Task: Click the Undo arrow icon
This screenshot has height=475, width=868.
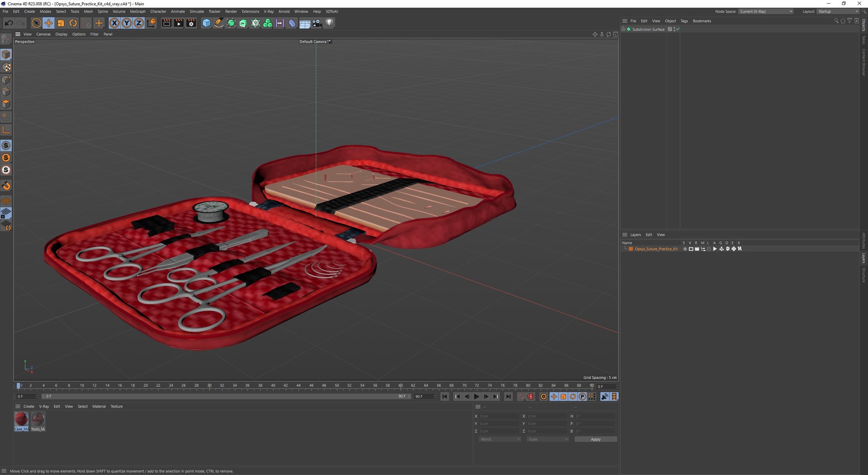Action: (x=9, y=23)
